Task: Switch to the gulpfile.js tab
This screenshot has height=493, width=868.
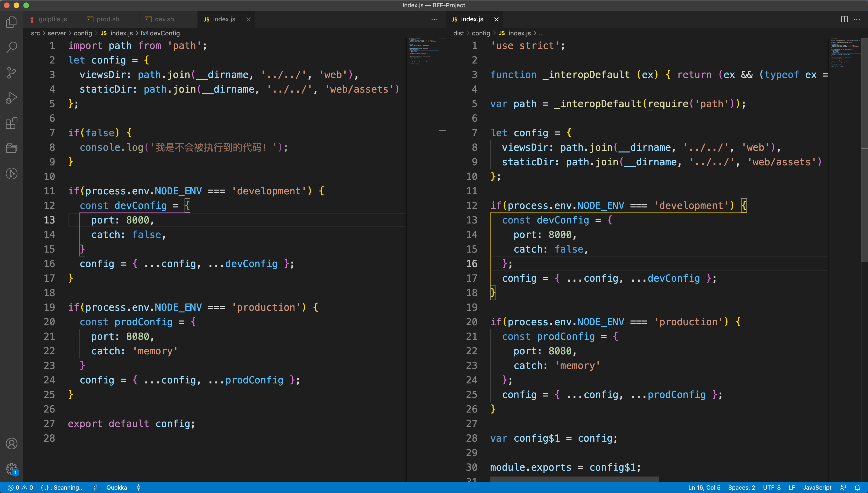Action: (52, 19)
